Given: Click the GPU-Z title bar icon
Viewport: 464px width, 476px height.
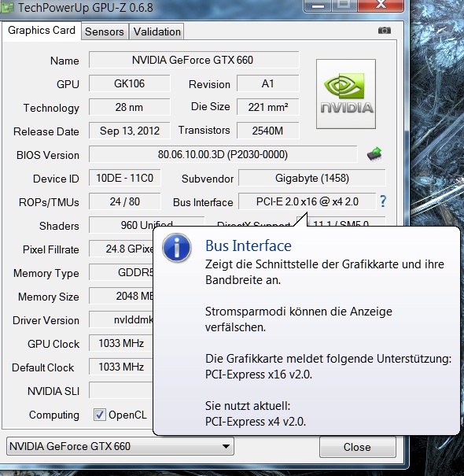Looking at the screenshot, I should click(x=6, y=7).
